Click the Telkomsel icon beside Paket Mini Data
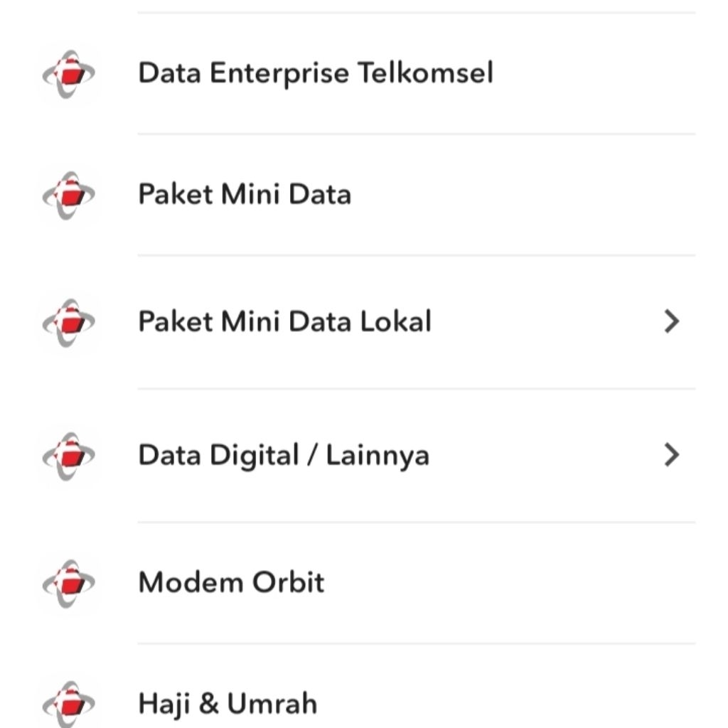728x728 pixels. click(69, 193)
